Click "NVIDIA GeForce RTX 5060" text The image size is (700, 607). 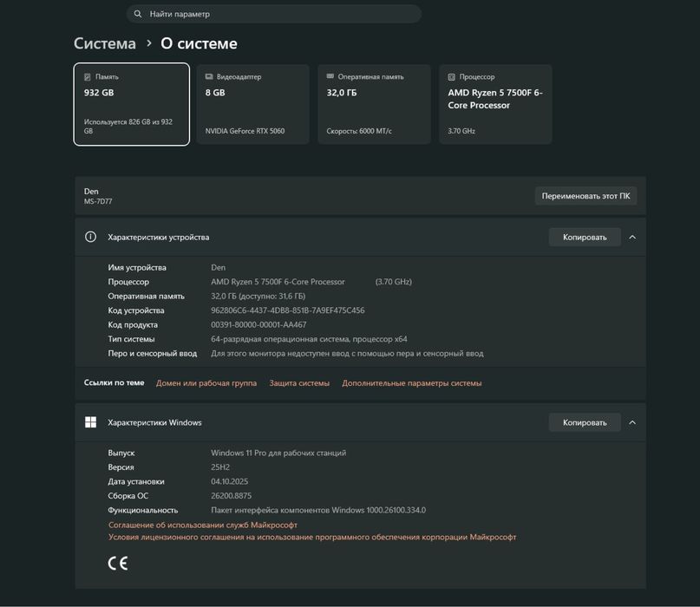tap(245, 131)
